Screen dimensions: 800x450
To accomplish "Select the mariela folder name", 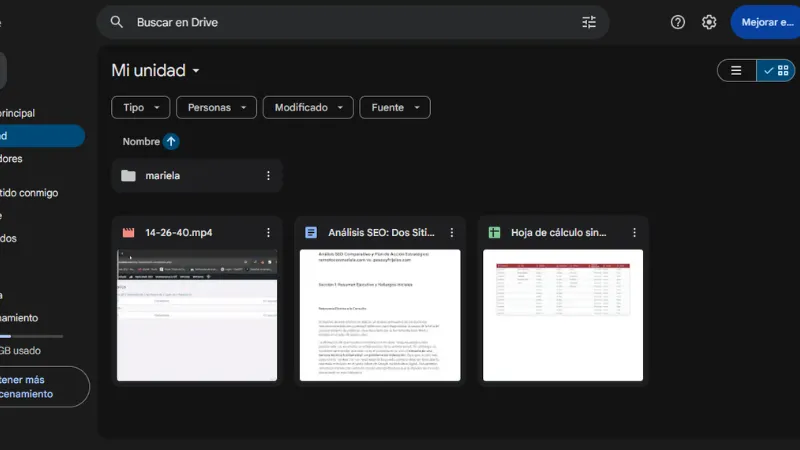I will [x=162, y=176].
